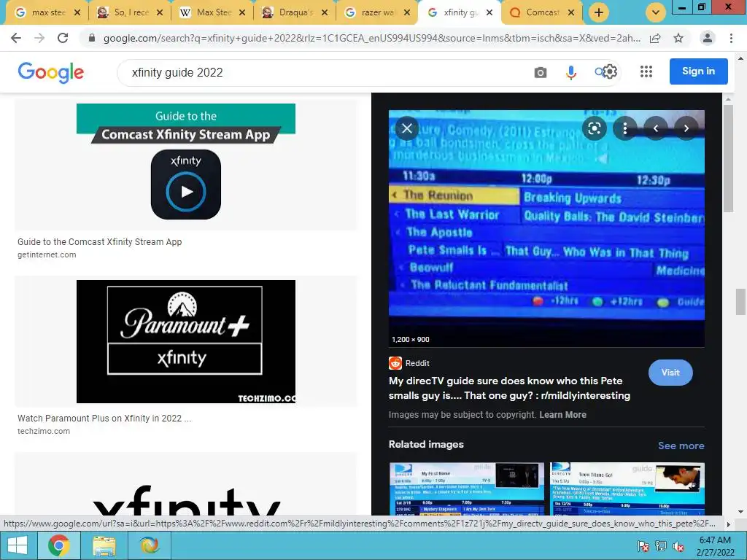Click the Google logo

tap(51, 72)
